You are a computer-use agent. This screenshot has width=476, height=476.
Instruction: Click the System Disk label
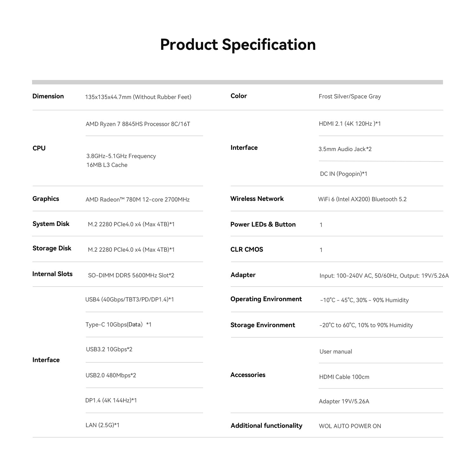51,224
